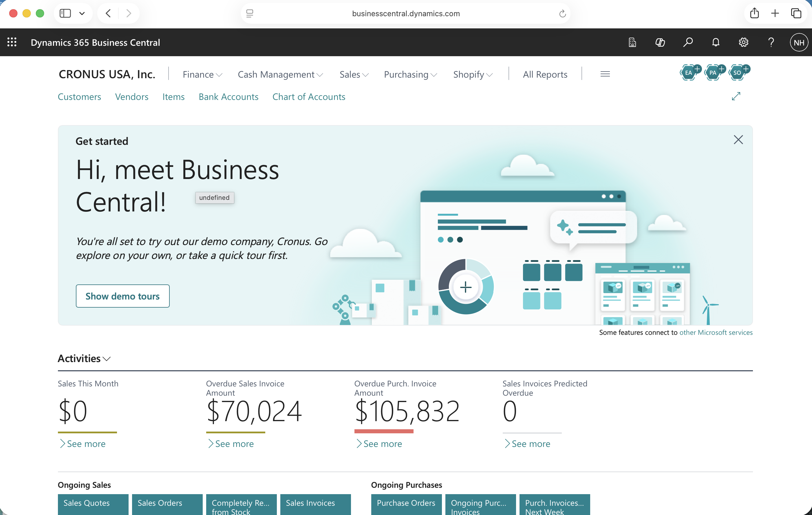Screen dimensions: 812x515
Task: Open Chart of Accounts
Action: pyautogui.click(x=308, y=97)
